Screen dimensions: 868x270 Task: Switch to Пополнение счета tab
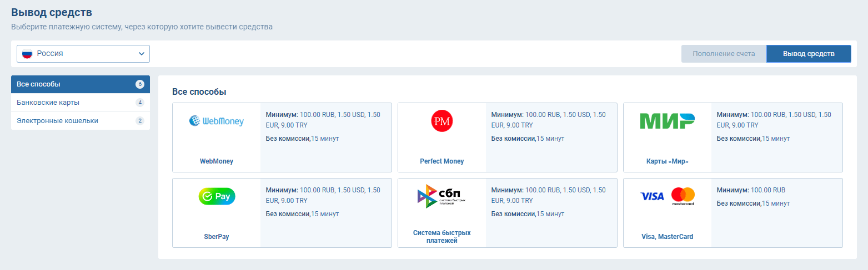[724, 54]
